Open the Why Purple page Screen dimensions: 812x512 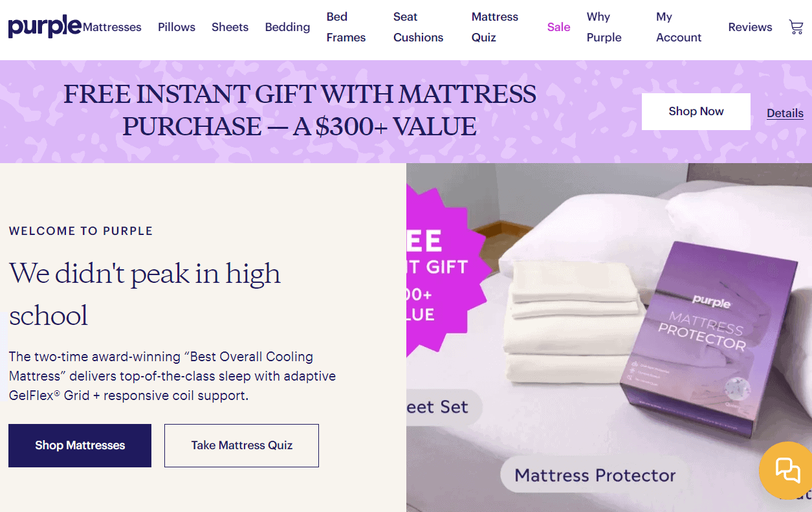[x=604, y=27]
